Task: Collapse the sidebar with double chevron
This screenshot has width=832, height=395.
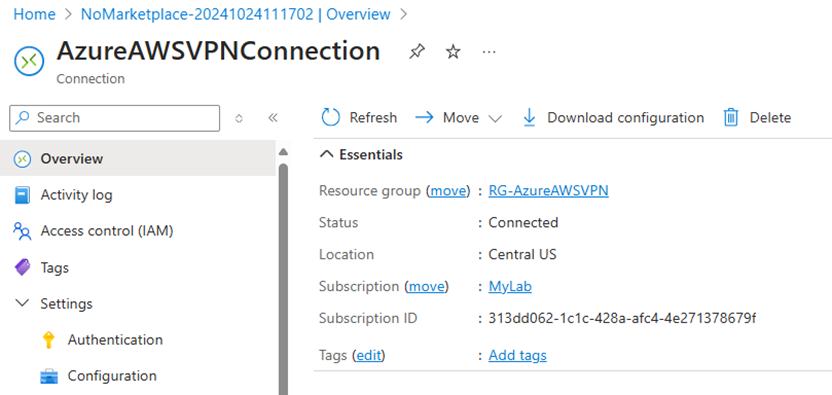Action: coord(273,118)
